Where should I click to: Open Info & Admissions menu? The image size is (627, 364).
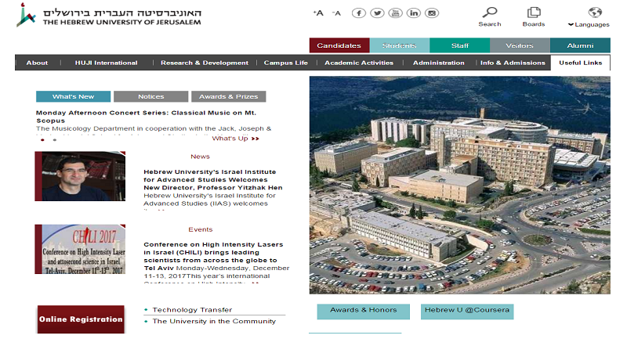tap(513, 63)
